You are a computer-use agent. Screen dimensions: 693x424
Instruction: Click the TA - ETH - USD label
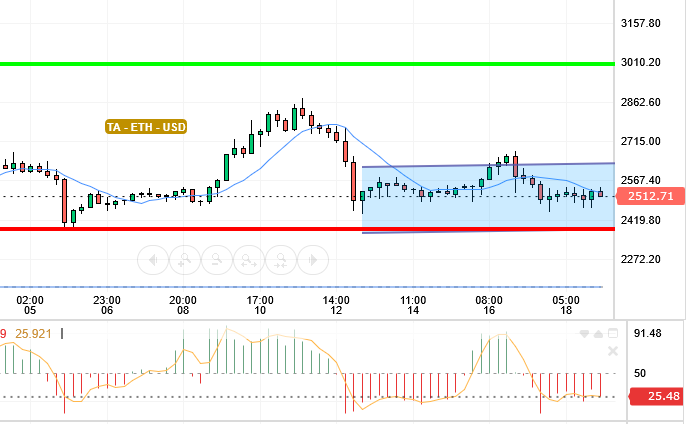point(146,127)
